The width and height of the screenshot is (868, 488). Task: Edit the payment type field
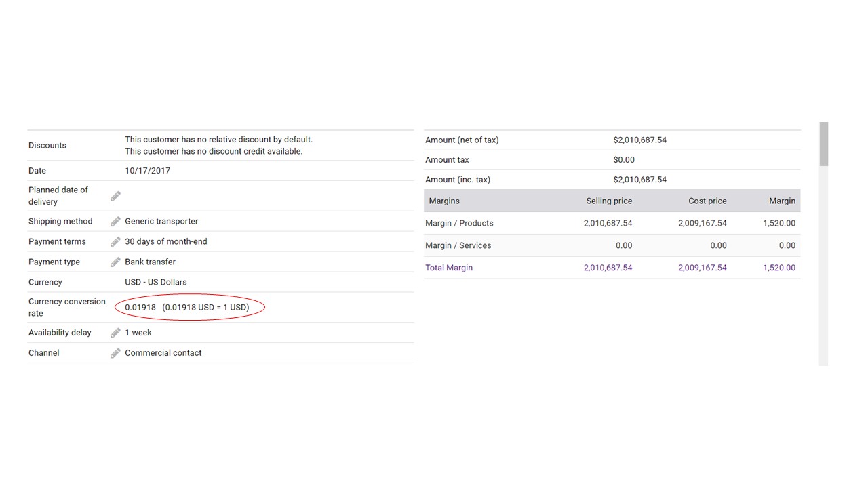point(115,262)
